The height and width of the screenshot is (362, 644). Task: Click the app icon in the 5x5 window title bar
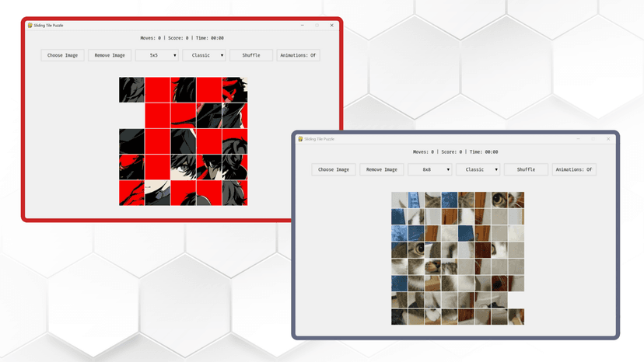point(30,25)
